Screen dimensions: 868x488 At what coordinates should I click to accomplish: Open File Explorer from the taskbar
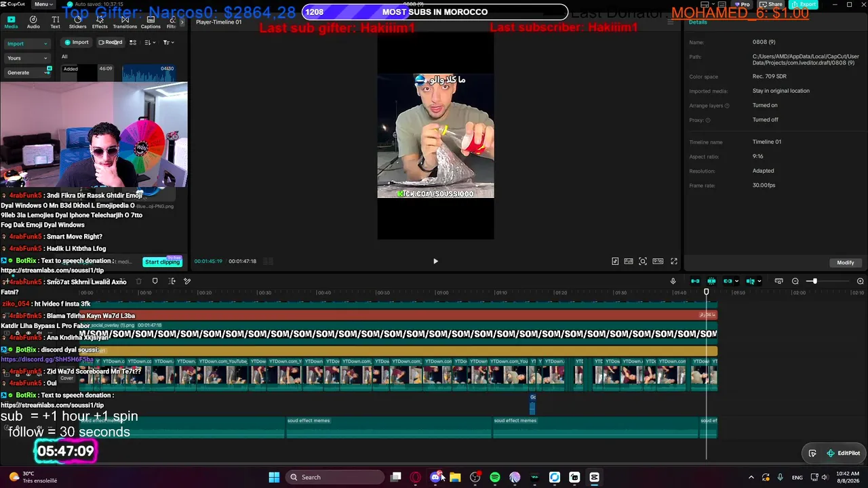[455, 477]
